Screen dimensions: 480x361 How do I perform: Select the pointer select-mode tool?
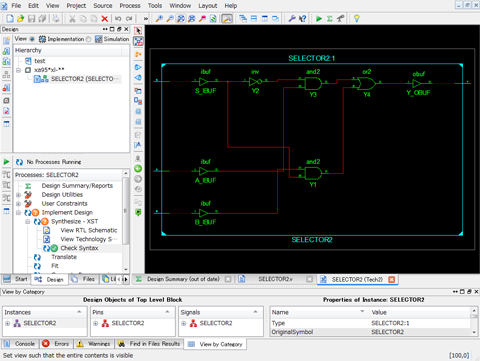point(138,31)
